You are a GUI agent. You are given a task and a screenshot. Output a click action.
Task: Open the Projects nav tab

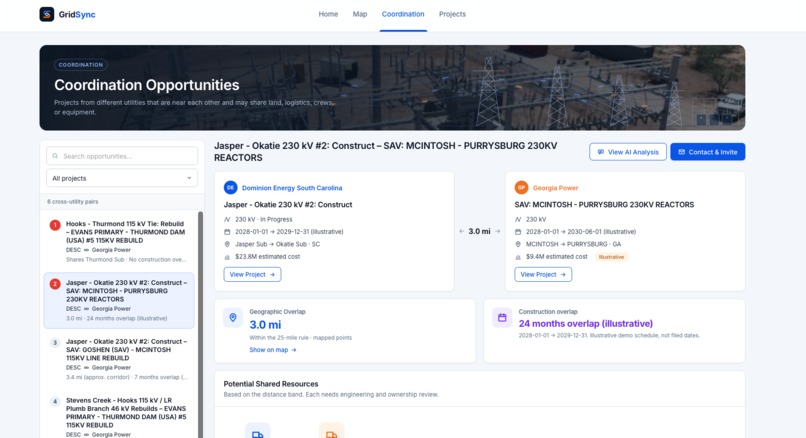tap(452, 14)
